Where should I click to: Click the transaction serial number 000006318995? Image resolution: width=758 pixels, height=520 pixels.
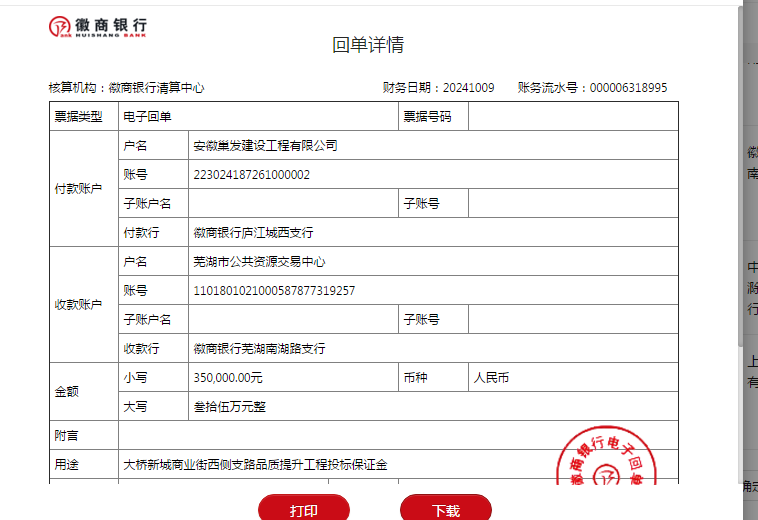628,88
